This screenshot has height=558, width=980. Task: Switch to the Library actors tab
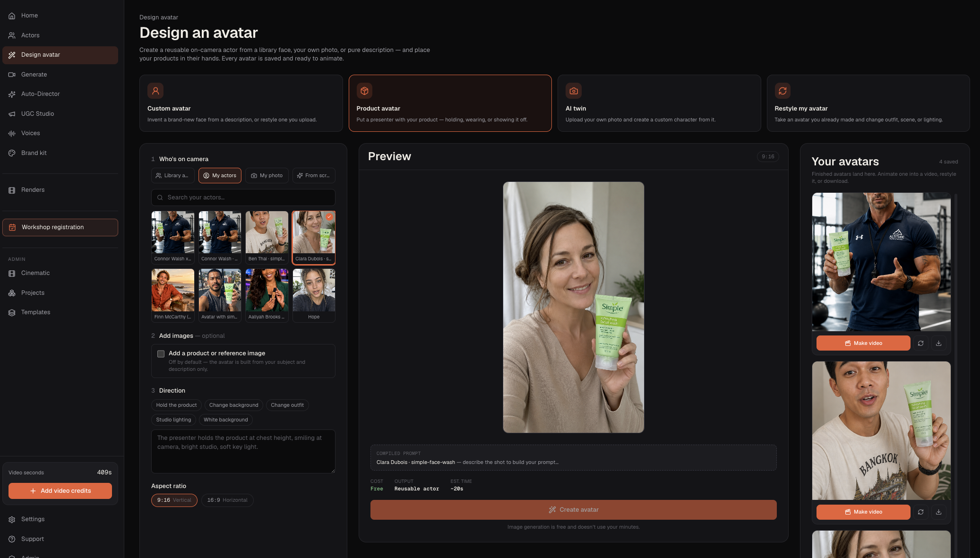[x=172, y=176]
